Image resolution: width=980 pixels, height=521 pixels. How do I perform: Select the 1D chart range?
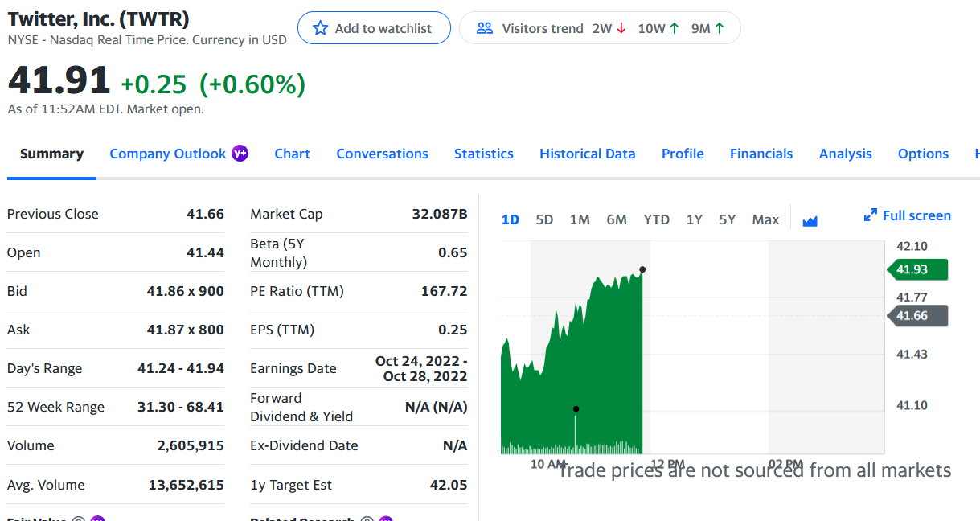point(511,219)
